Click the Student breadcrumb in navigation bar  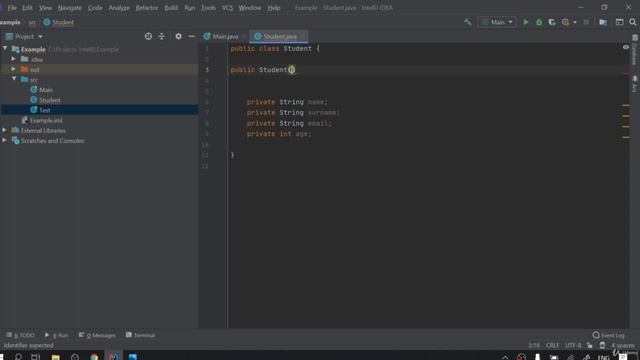coord(58,22)
